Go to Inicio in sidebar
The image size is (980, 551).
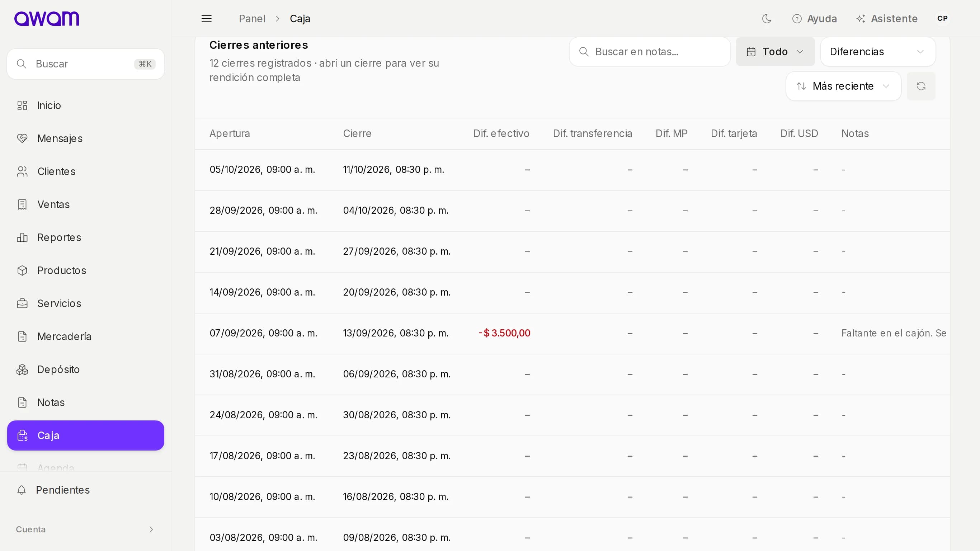pos(86,105)
